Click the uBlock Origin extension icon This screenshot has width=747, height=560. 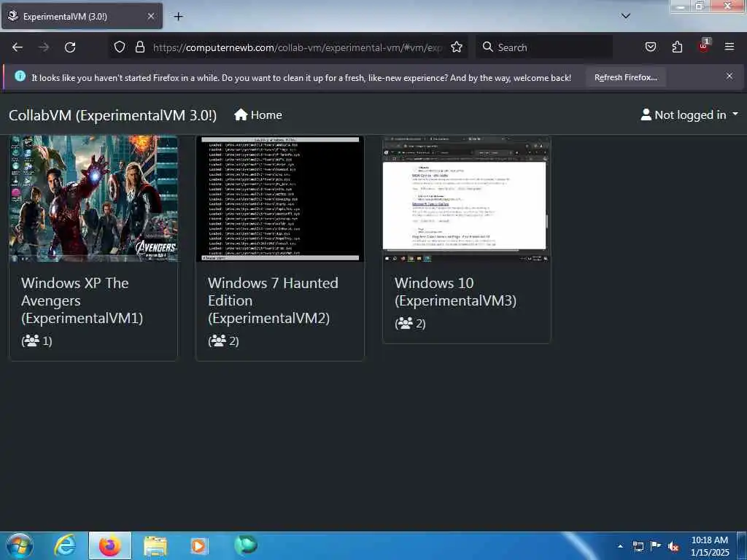pyautogui.click(x=704, y=46)
